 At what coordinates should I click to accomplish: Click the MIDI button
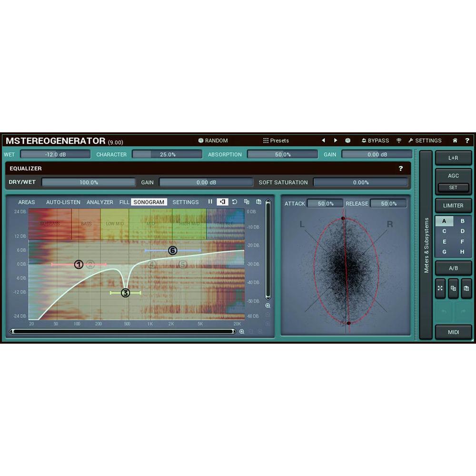click(x=453, y=332)
